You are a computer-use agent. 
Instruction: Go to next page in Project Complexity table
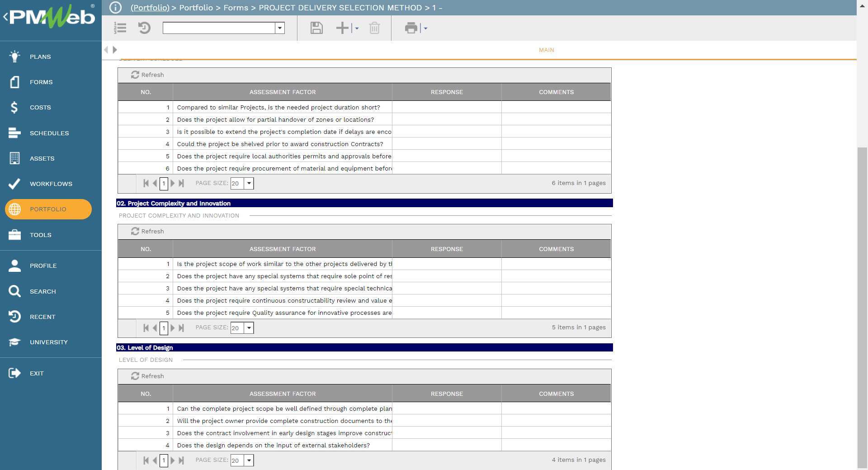click(172, 328)
